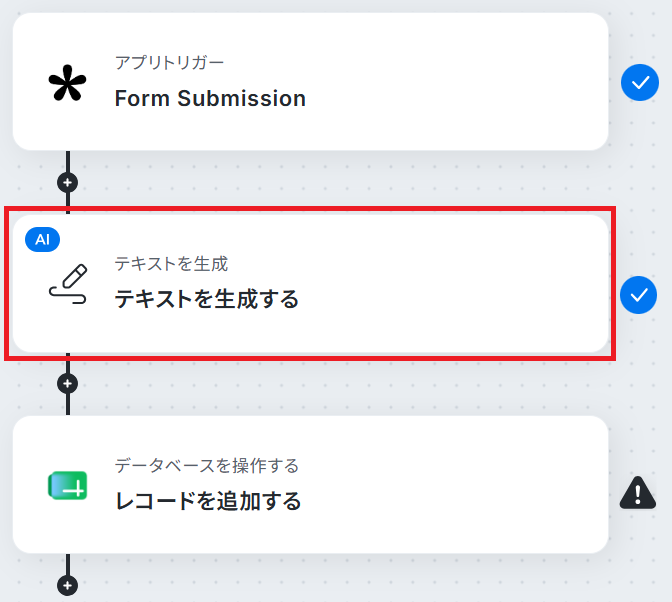
Task: Select the レコードを追加する title text
Action: tap(208, 501)
